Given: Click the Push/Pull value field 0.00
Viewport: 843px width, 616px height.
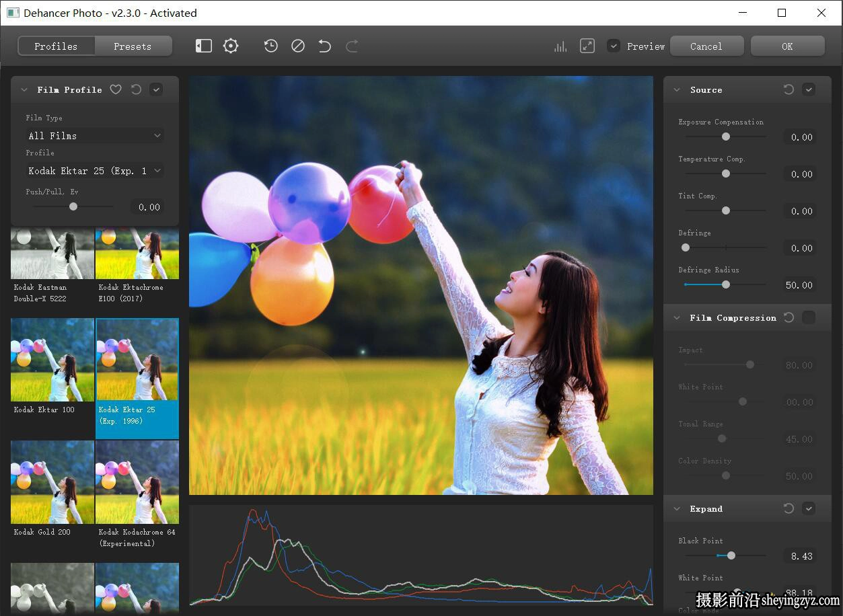Looking at the screenshot, I should coord(147,207).
